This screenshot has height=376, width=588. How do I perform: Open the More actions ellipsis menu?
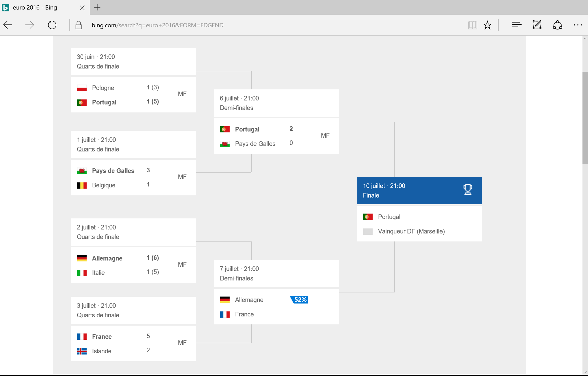(x=578, y=25)
